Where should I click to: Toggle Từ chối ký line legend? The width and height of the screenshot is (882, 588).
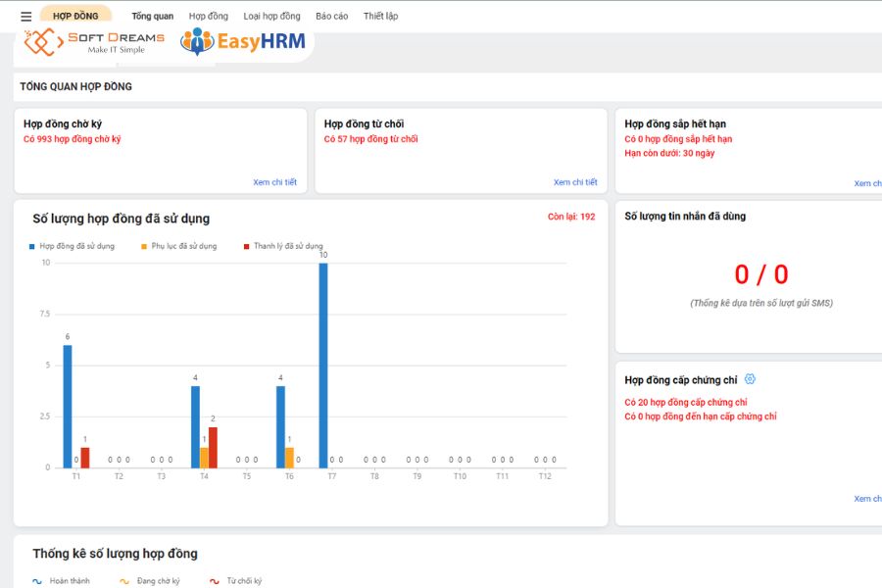235,581
